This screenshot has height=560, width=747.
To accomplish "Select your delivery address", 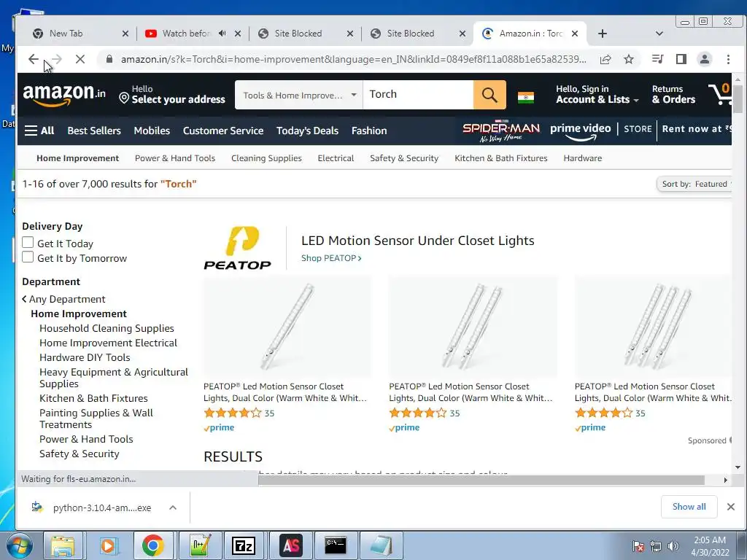I will point(172,94).
